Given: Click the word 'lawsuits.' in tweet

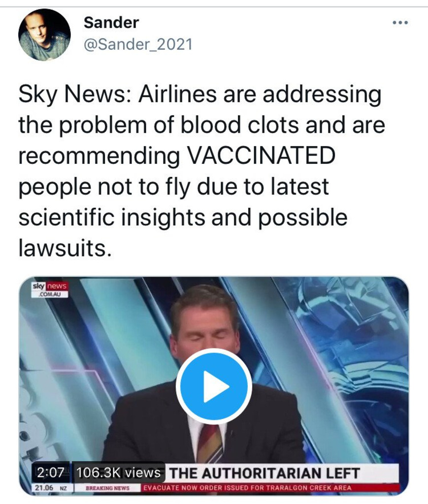Looking at the screenshot, I should pos(62,248).
